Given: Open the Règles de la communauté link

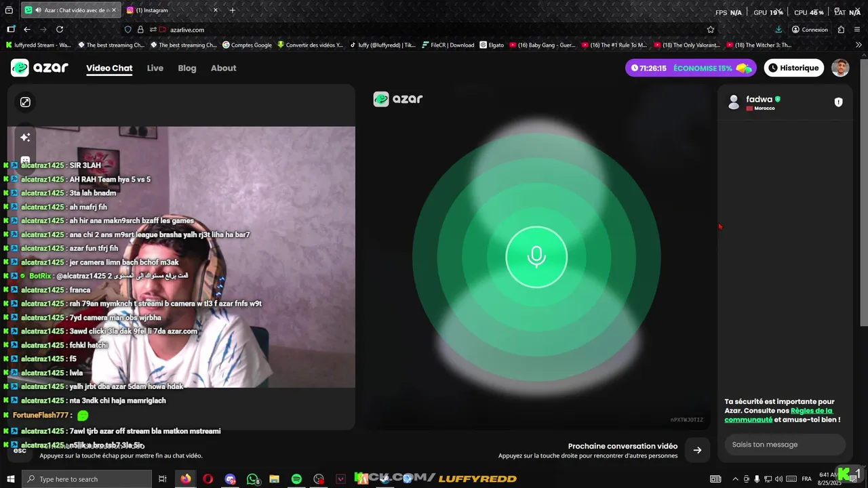Looking at the screenshot, I should 778,415.
